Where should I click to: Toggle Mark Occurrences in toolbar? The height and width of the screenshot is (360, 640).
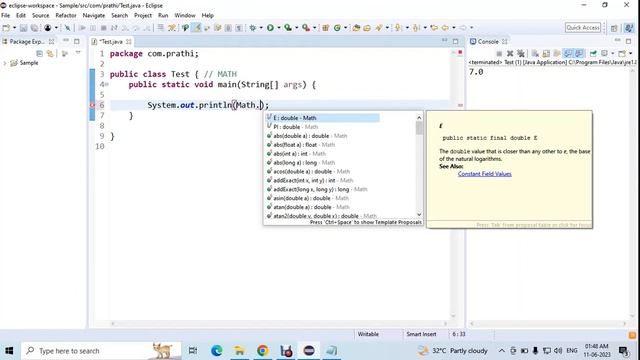pyautogui.click(x=196, y=28)
